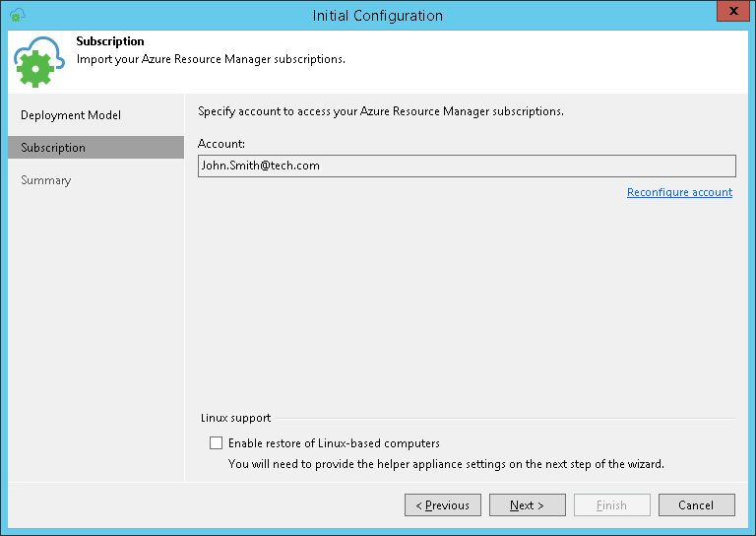Image resolution: width=756 pixels, height=536 pixels.
Task: Open the Summary step in sidebar
Action: tap(46, 180)
